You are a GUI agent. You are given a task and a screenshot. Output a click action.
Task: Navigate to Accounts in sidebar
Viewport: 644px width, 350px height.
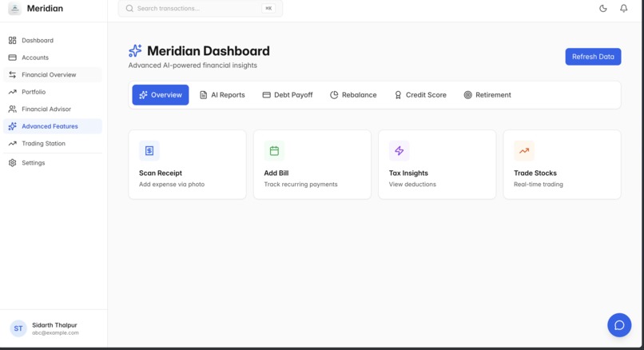click(53, 58)
